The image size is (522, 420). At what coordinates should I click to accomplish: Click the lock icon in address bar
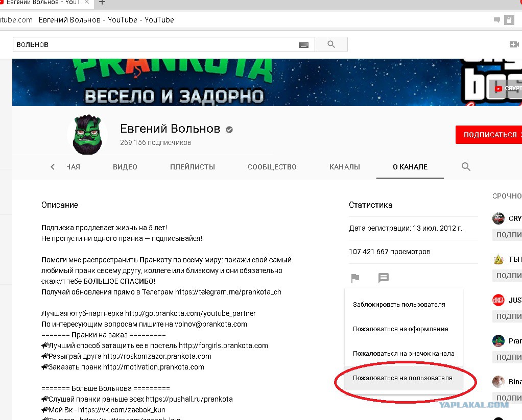[509, 20]
